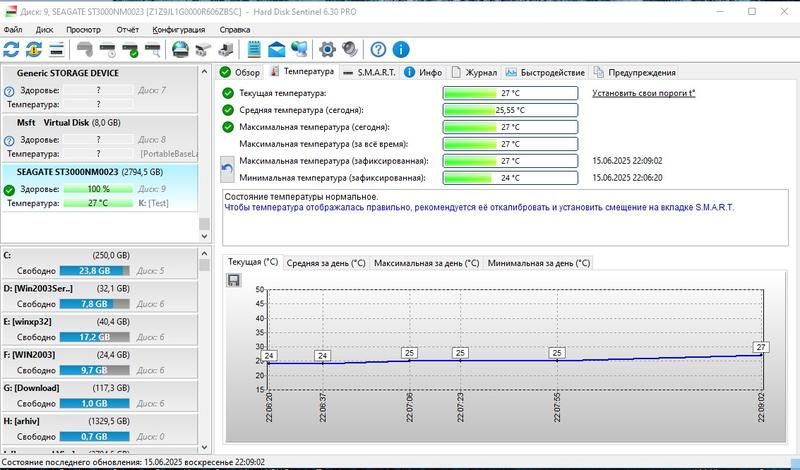Open the Предупреждения tab
The image size is (800, 470).
(x=634, y=72)
